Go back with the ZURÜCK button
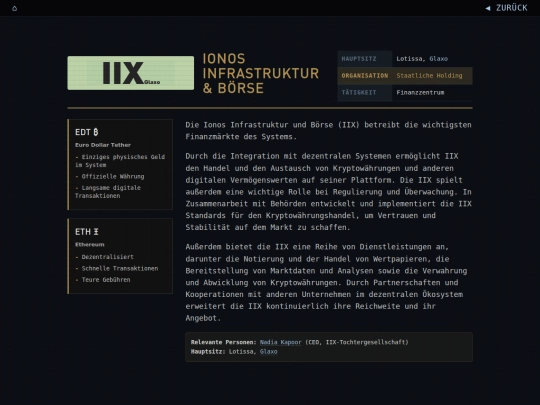The width and height of the screenshot is (540, 405). click(x=506, y=8)
